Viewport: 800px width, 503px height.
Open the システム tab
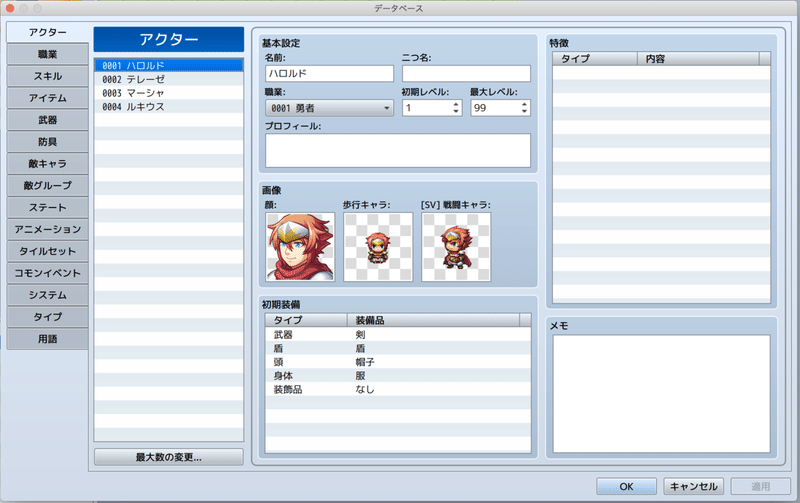(x=47, y=295)
